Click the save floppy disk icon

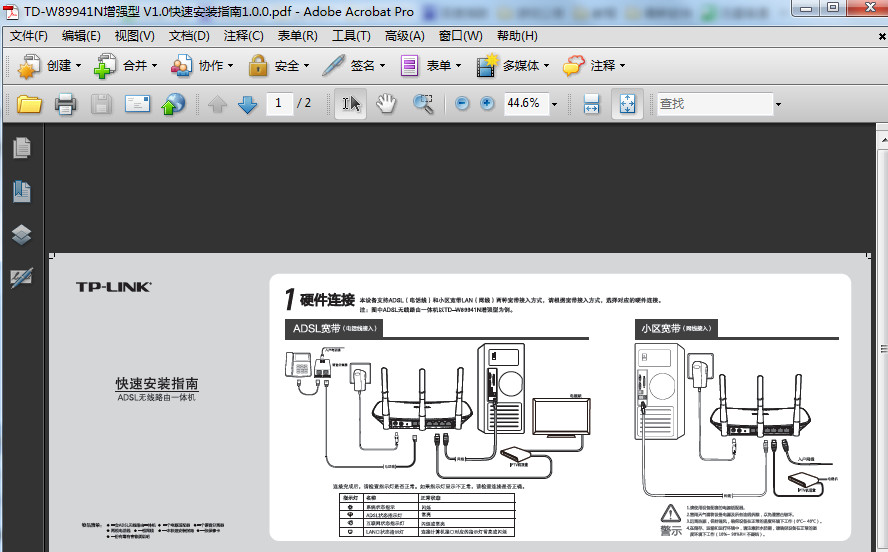coord(101,104)
